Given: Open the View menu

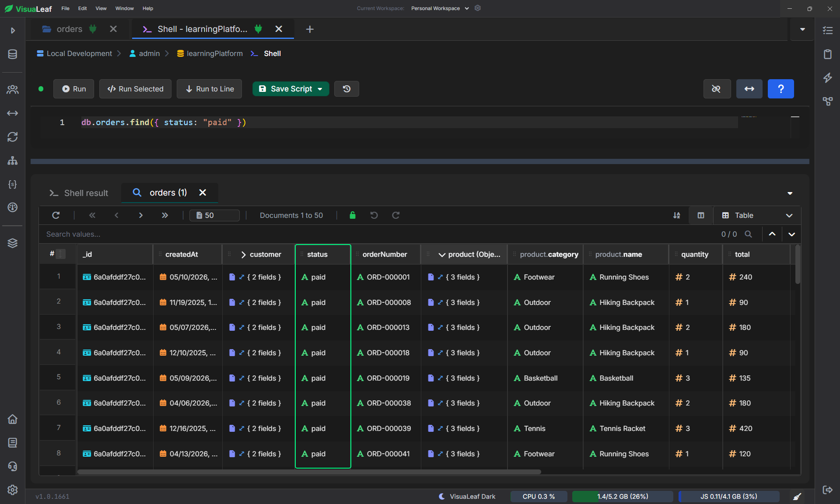Looking at the screenshot, I should (101, 8).
